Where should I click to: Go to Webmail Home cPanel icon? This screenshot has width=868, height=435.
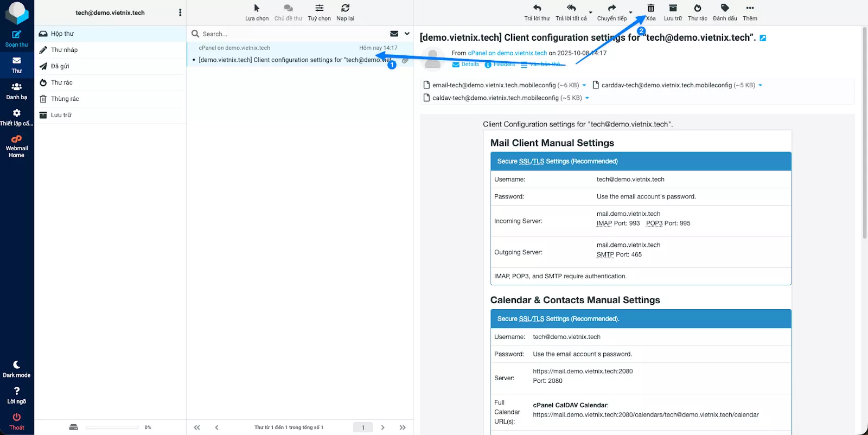[x=17, y=146]
